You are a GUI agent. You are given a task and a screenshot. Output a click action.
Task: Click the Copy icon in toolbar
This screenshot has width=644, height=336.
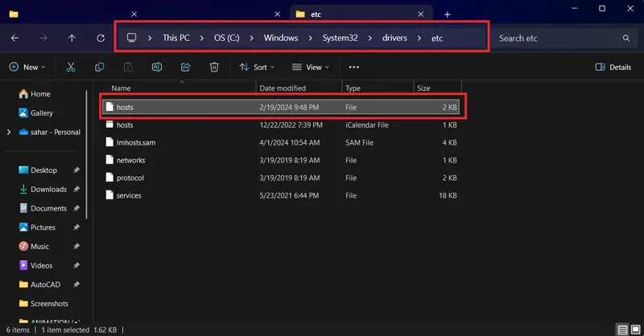coord(99,68)
